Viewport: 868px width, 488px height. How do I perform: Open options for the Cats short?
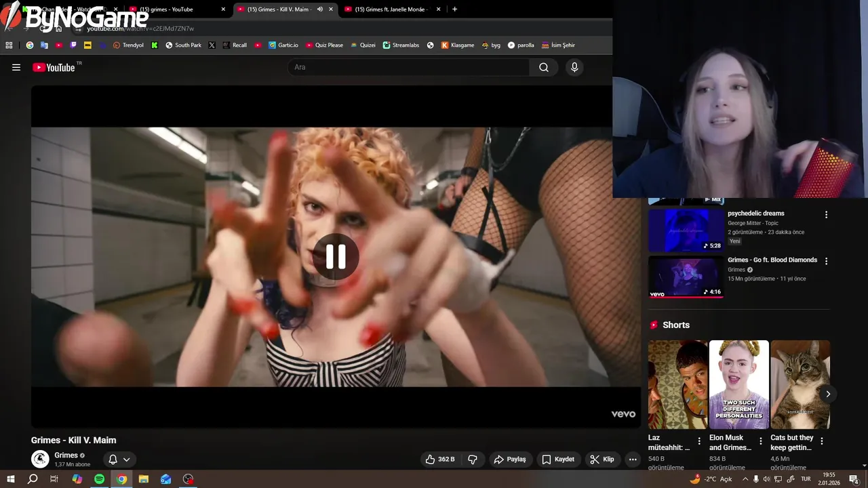point(822,441)
